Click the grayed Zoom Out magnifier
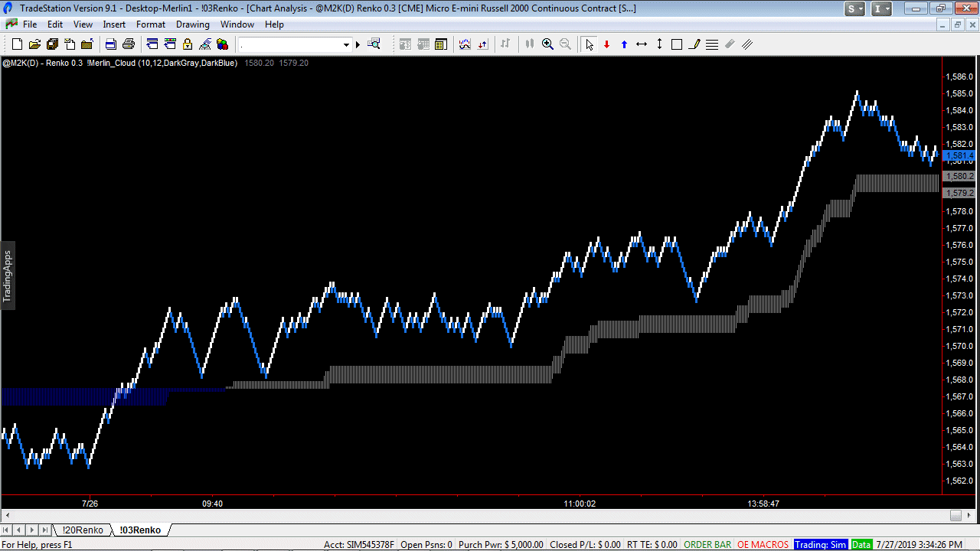The image size is (980, 551). tap(565, 44)
